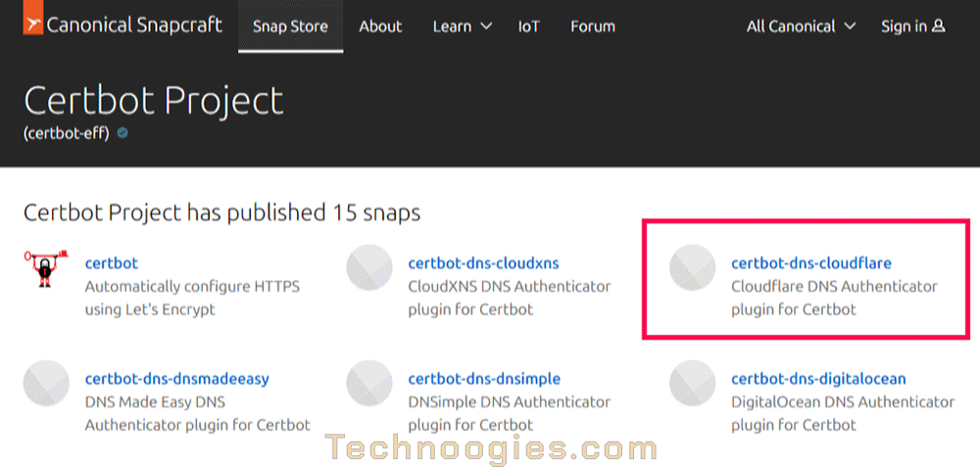Open the certbot-dns-cloudflare link
This screenshot has height=470, width=980.
[x=811, y=263]
